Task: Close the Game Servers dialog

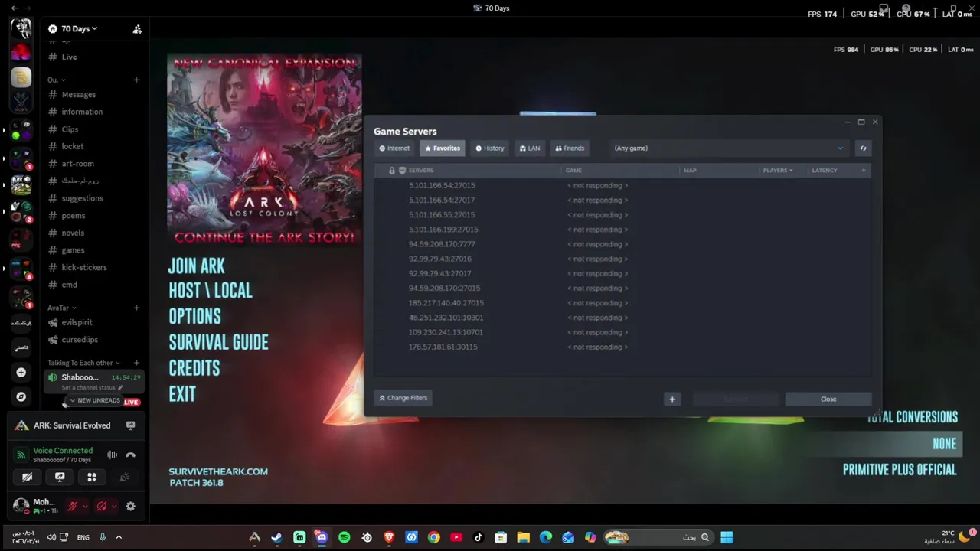Action: point(828,399)
